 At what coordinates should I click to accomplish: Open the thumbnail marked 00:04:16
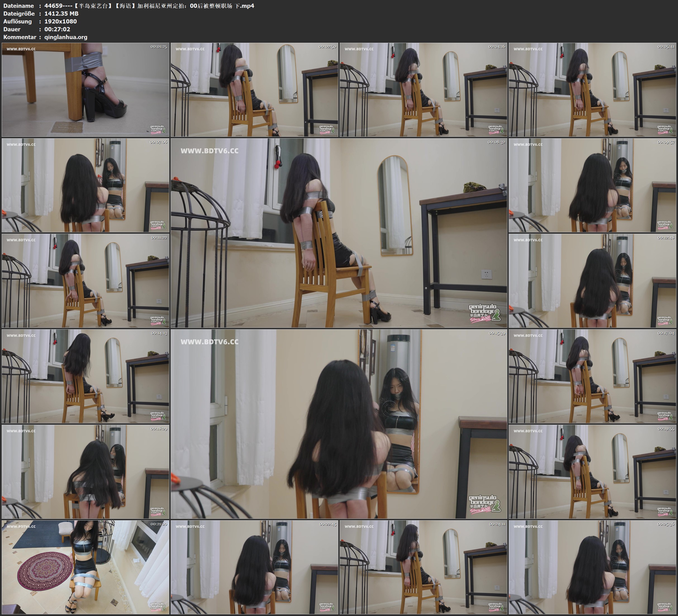(x=423, y=89)
